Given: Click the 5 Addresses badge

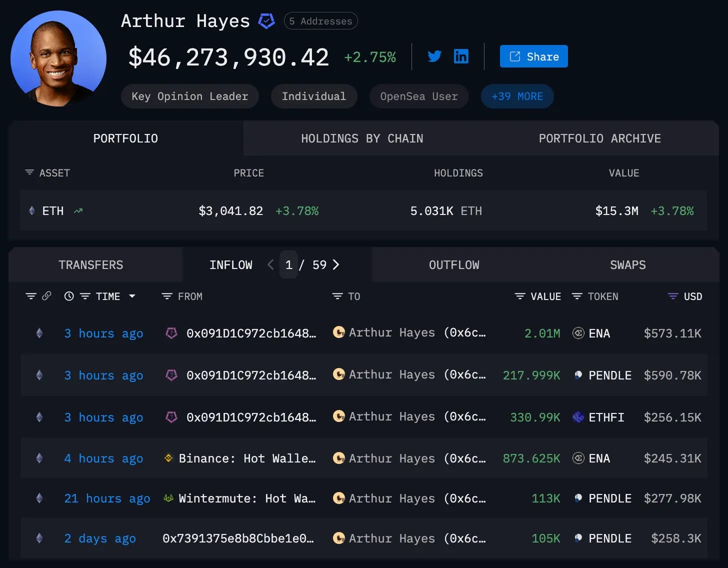Looking at the screenshot, I should (320, 21).
